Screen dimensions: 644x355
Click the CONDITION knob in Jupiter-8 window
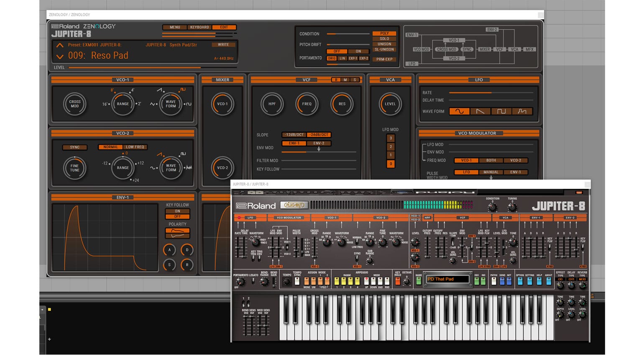(493, 207)
